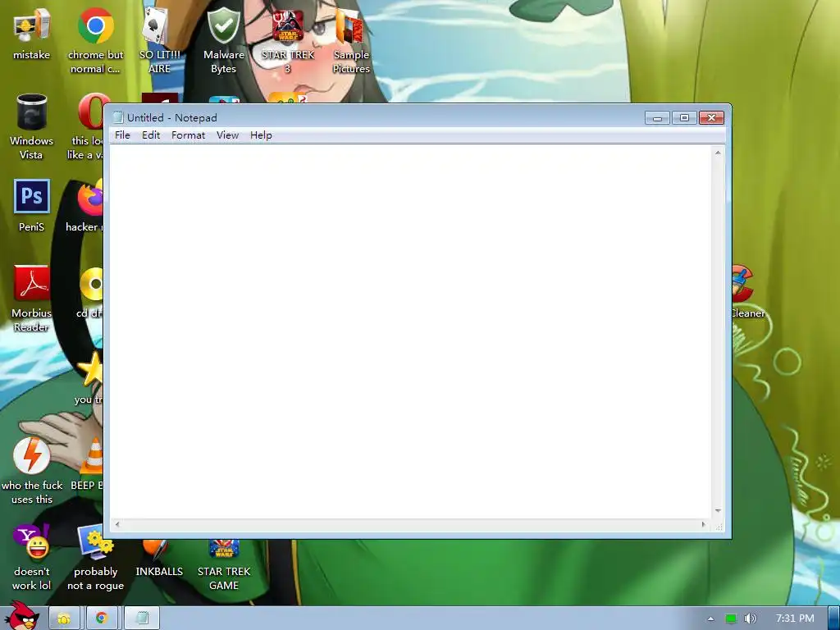The image size is (840, 630).
Task: Select the 'STAR TREK GAME' desktop icon
Action: pyautogui.click(x=223, y=564)
